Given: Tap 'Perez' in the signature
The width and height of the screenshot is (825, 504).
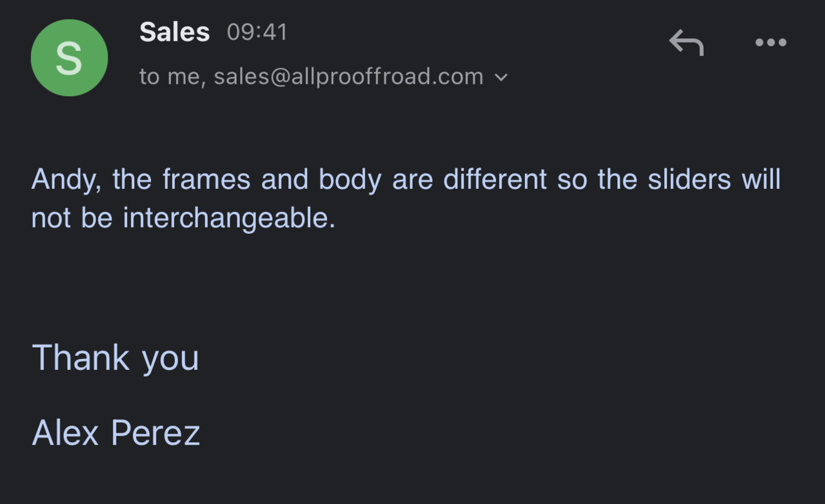Looking at the screenshot, I should (155, 432).
